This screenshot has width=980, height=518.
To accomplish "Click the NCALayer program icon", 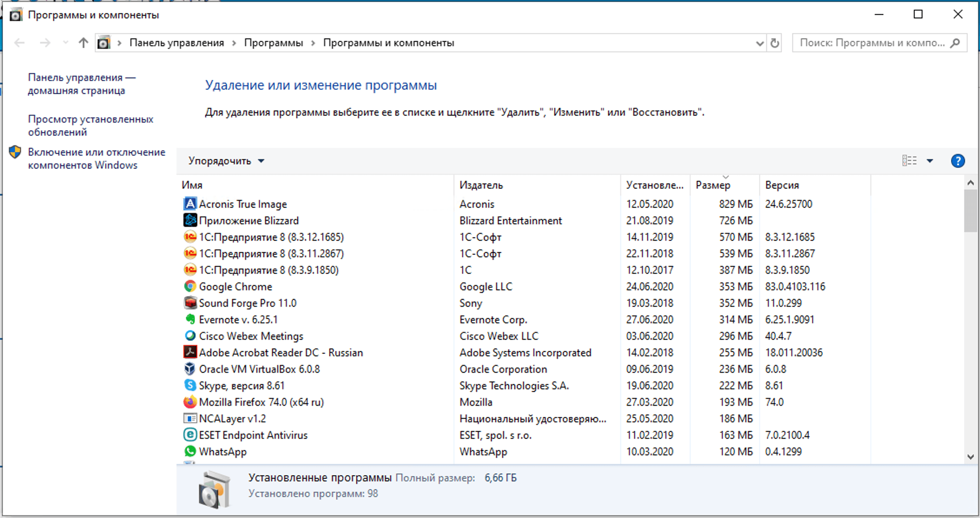I will (190, 418).
